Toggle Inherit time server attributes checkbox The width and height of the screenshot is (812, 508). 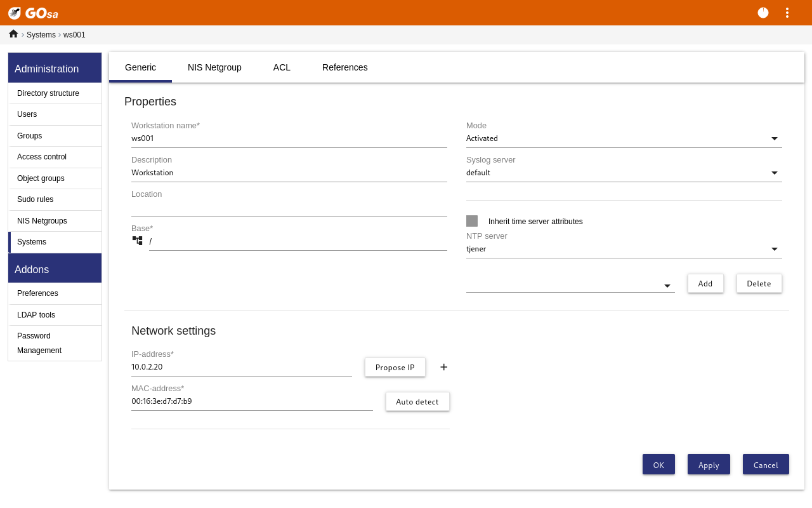[x=472, y=221]
